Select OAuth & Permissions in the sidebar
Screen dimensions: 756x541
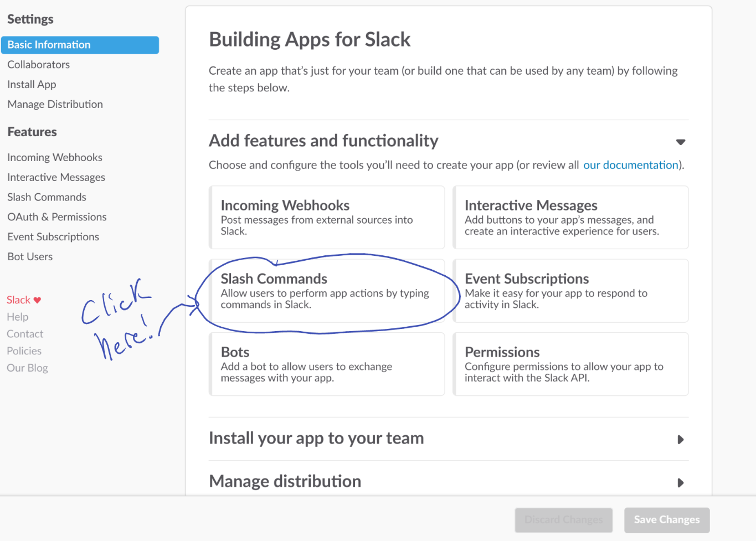57,217
